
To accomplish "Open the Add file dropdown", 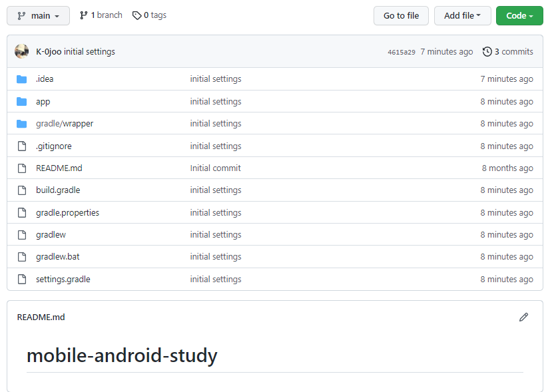I will [x=463, y=15].
